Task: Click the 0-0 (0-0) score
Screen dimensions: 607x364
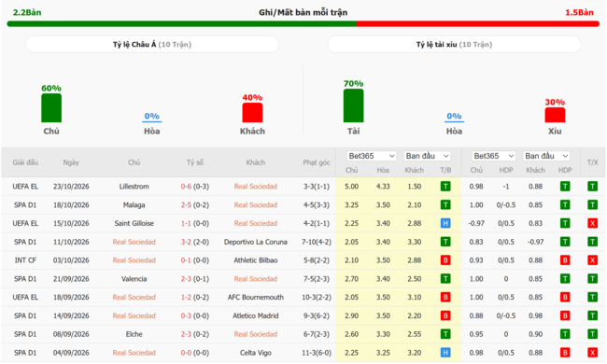Action: [x=195, y=353]
